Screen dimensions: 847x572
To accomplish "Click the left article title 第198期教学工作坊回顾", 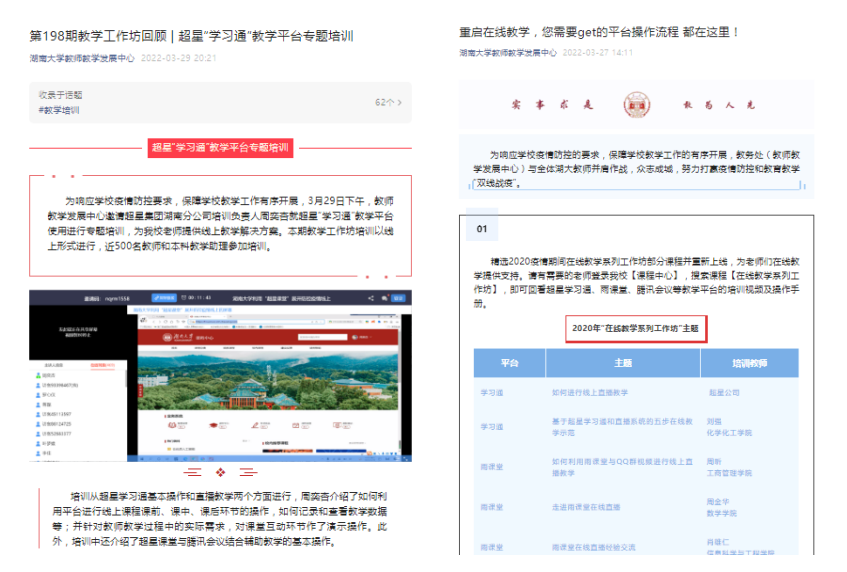I will pyautogui.click(x=191, y=36).
